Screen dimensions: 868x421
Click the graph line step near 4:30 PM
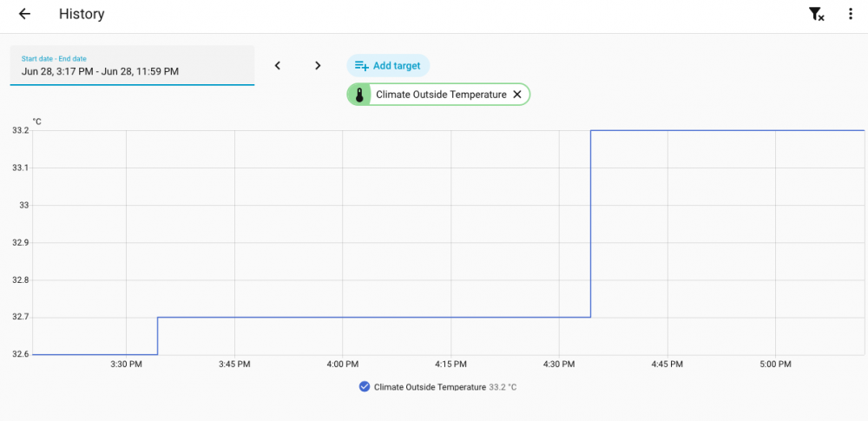590,224
